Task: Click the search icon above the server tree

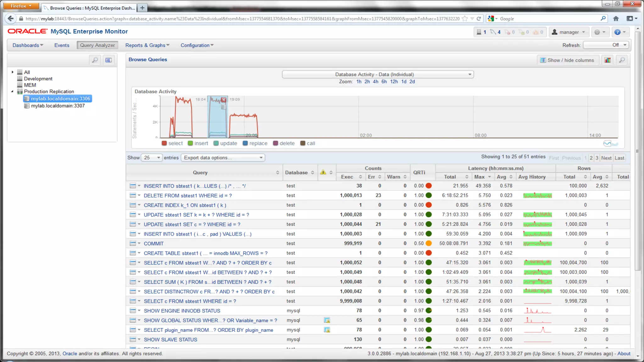Action: (x=95, y=60)
